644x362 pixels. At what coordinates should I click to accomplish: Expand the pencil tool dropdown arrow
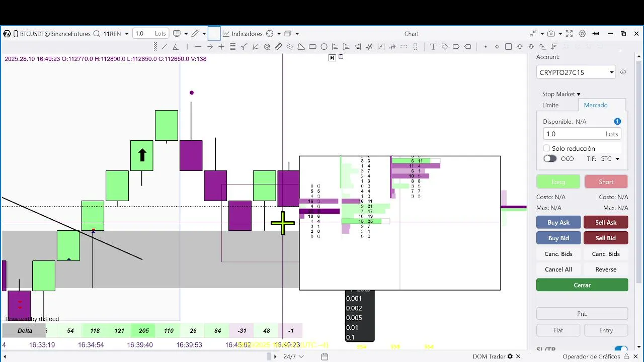(x=204, y=34)
